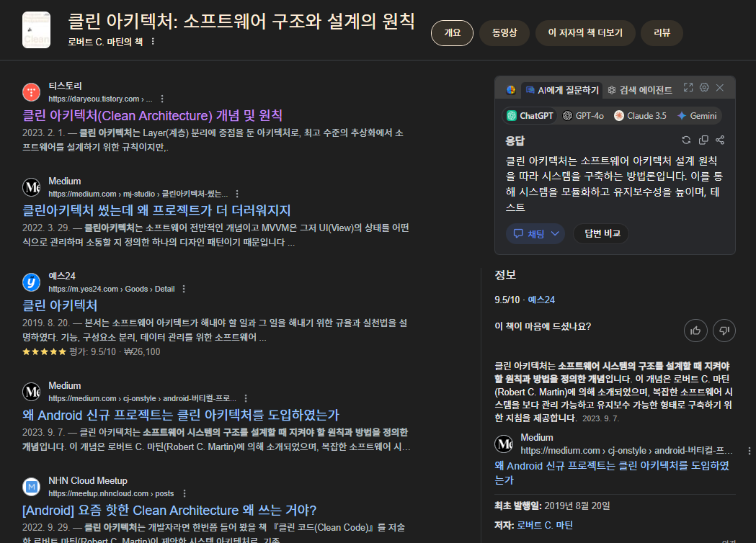Open the Clean Architecture book cover thumbnail
Viewport: 756px width, 543px height.
[x=36, y=30]
